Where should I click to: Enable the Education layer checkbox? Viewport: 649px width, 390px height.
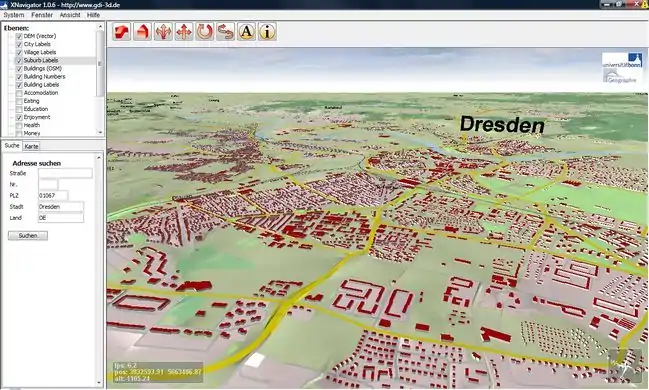(x=19, y=109)
